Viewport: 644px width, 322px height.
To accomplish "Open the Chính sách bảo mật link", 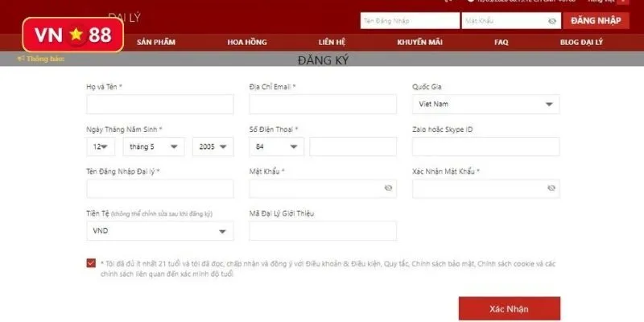I will coord(443,264).
